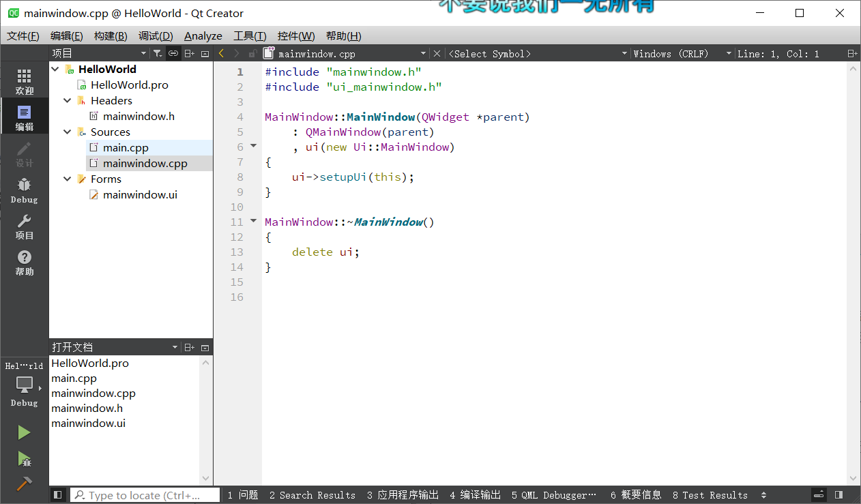Open the output pane selector arrows
The height and width of the screenshot is (504, 861).
[763, 495]
